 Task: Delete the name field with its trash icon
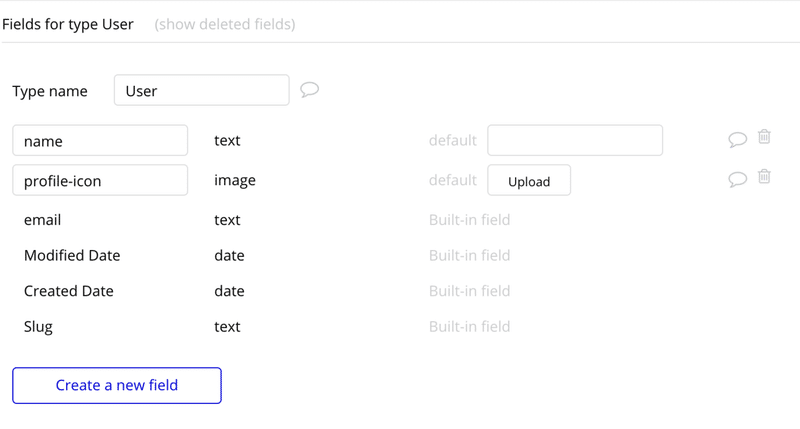click(764, 137)
